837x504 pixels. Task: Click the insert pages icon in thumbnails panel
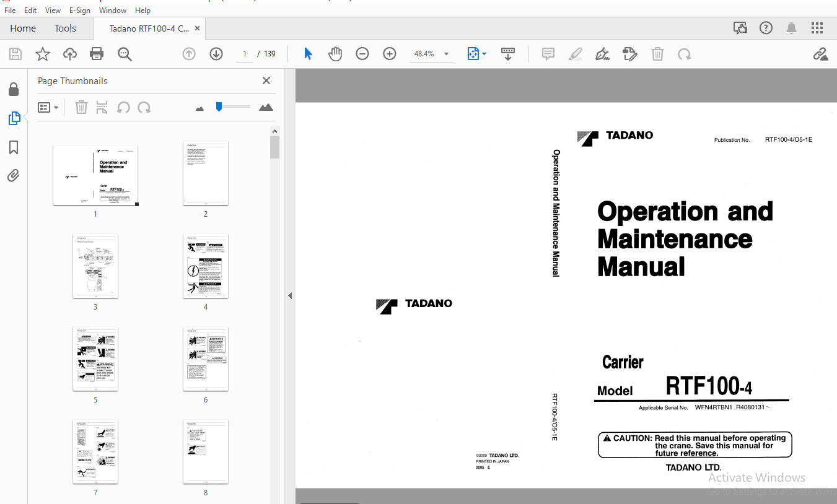point(102,107)
